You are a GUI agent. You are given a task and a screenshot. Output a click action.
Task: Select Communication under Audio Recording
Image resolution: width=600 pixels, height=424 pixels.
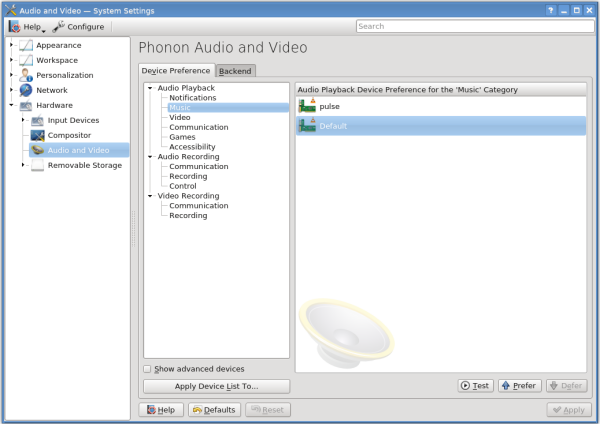199,166
